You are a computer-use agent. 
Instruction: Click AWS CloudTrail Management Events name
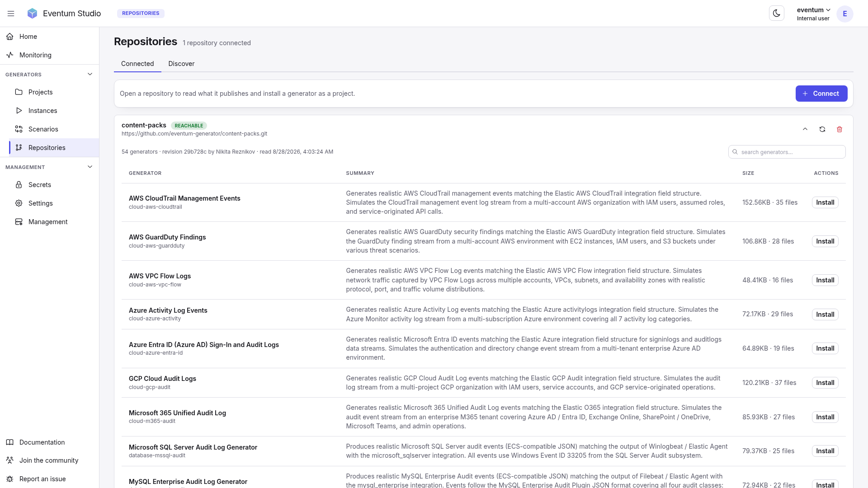click(x=184, y=198)
